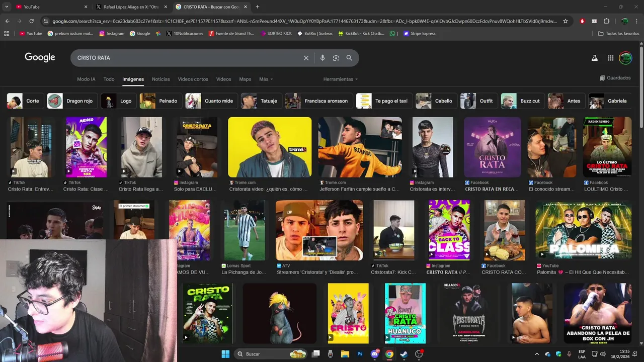
Task: Switch to the Noticias tab
Action: [x=161, y=79]
